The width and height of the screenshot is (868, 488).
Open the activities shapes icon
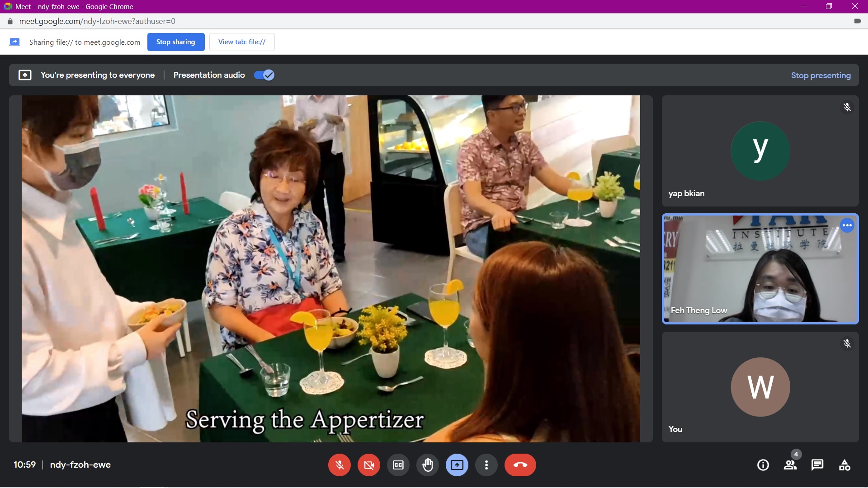[x=844, y=465]
